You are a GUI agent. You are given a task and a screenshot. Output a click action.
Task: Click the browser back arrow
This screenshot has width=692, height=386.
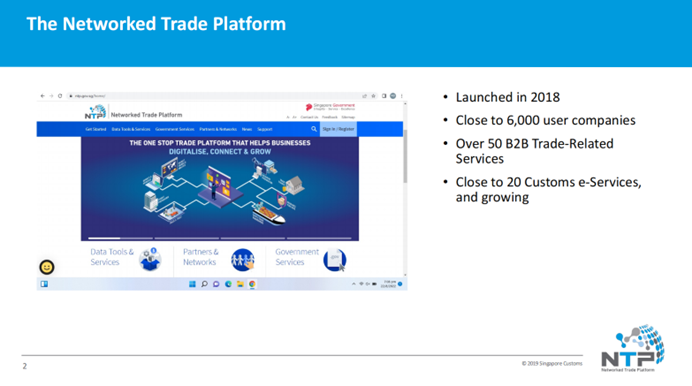point(43,96)
